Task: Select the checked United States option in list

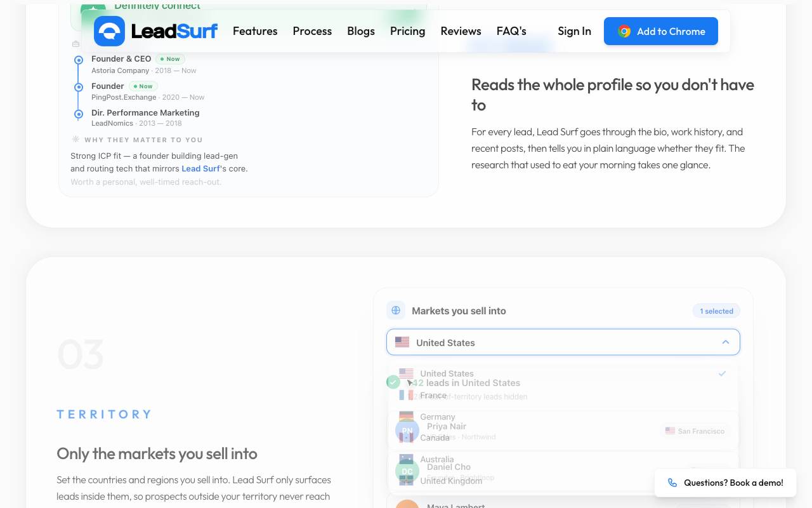Action: (563, 373)
